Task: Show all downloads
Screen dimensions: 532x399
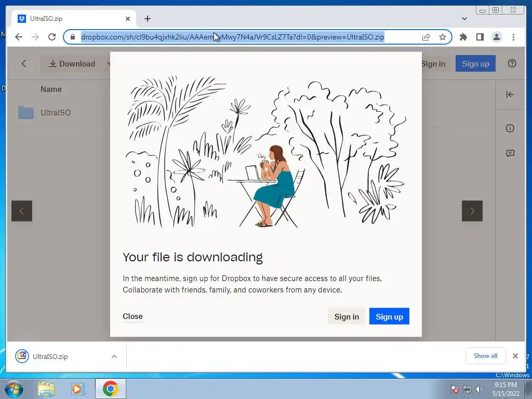Action: pyautogui.click(x=486, y=356)
